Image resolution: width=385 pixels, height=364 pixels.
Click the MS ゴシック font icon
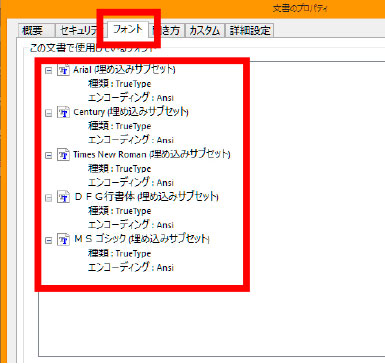[x=63, y=240]
